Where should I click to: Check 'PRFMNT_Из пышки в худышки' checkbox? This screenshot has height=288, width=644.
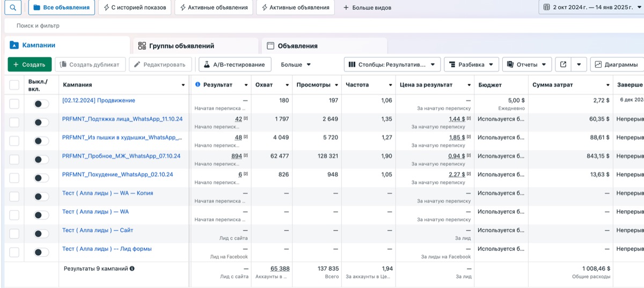[x=14, y=141]
